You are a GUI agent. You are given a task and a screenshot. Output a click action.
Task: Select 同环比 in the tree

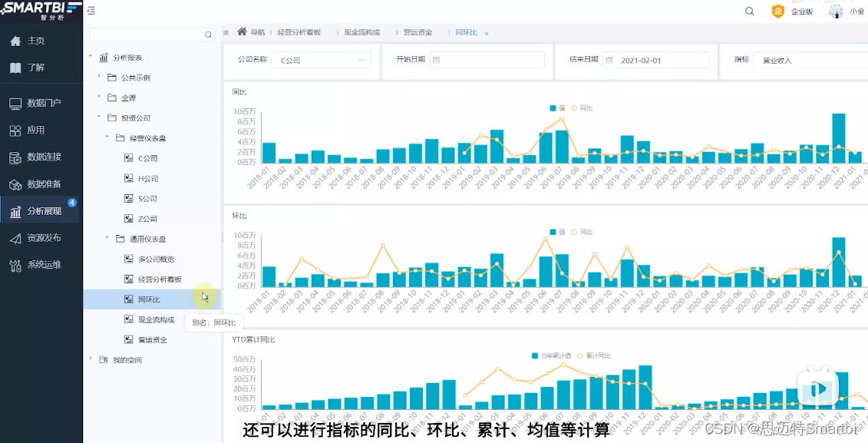click(149, 299)
